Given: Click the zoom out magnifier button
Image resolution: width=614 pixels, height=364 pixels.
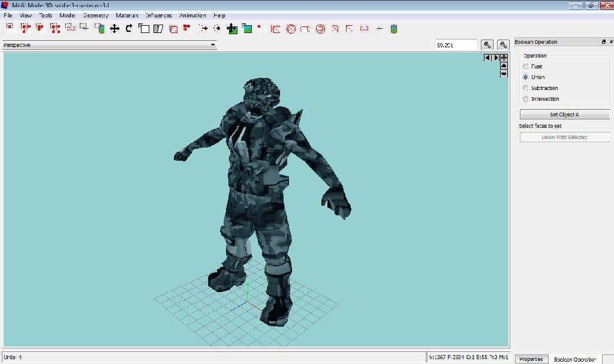Looking at the screenshot, I should coord(502,45).
